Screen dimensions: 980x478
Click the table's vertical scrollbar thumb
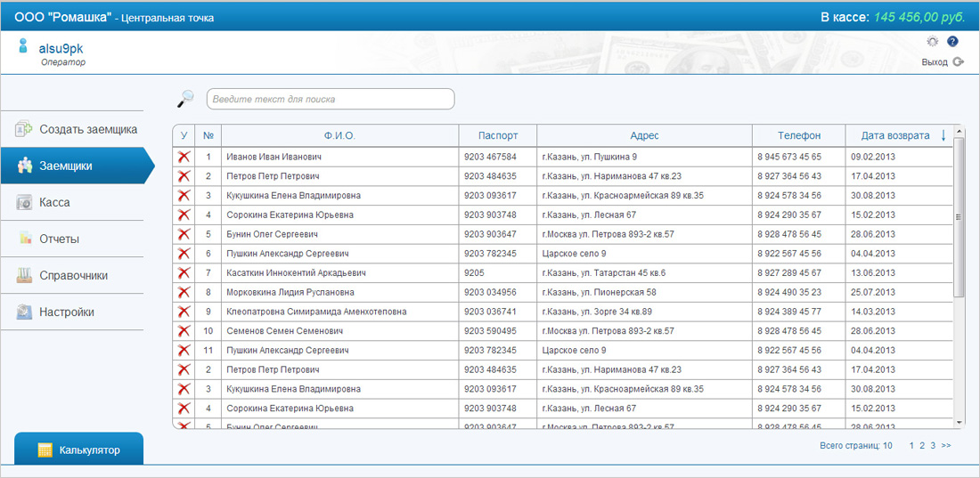pos(960,216)
